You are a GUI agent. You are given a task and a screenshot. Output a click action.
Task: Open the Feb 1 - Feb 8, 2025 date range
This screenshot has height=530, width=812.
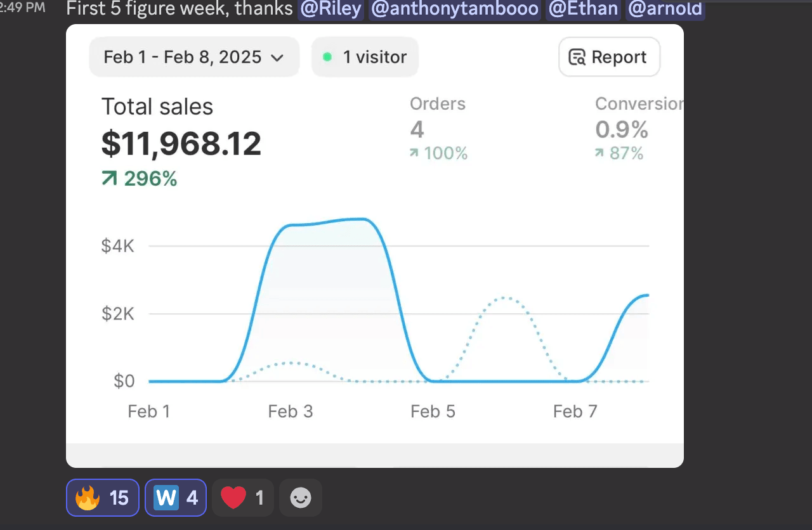[x=183, y=57]
